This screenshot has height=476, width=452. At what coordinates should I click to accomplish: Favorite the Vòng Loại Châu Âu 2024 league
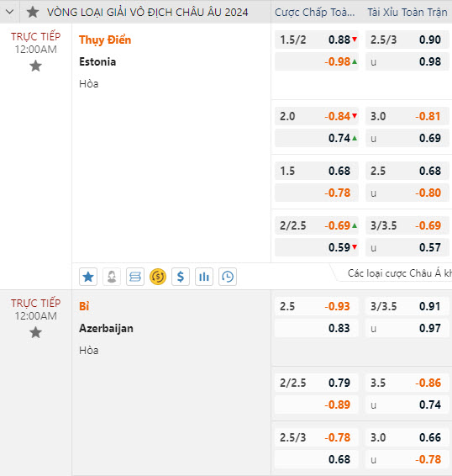tap(33, 12)
